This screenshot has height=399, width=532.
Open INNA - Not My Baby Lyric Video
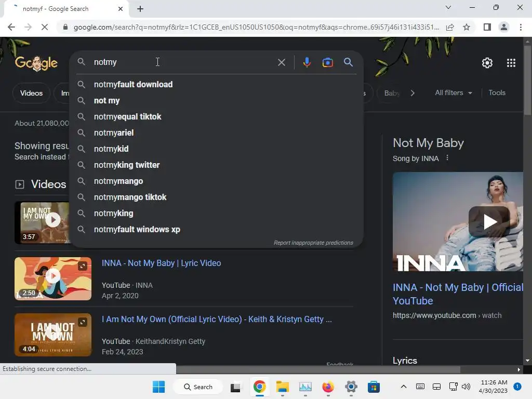tap(161, 263)
